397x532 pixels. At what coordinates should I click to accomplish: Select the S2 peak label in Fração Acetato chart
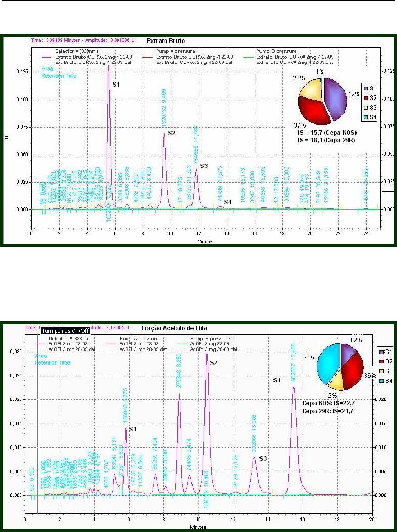pos(213,363)
